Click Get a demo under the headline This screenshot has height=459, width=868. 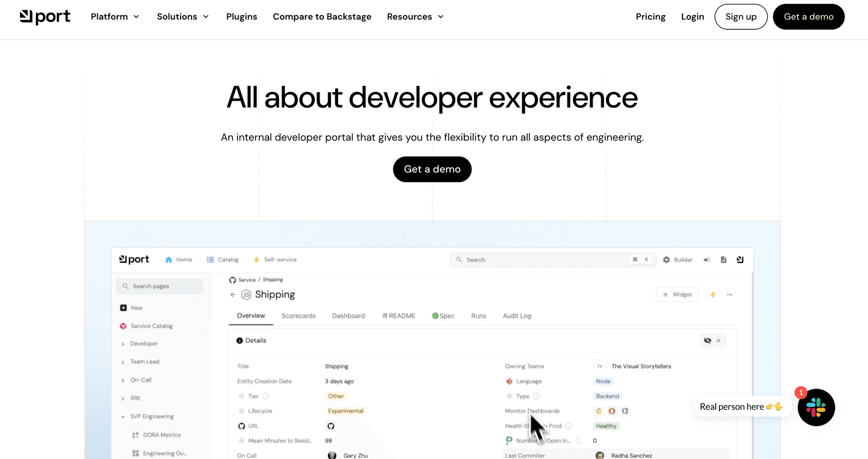tap(432, 169)
